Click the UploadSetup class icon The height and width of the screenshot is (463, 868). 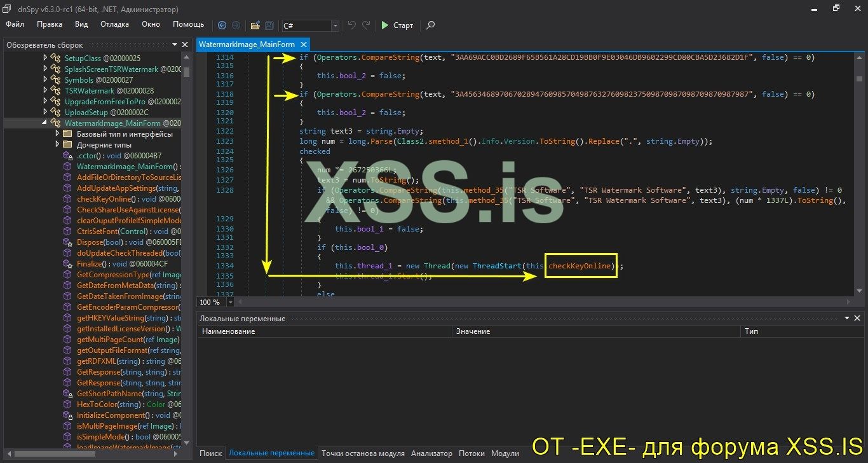(x=56, y=112)
